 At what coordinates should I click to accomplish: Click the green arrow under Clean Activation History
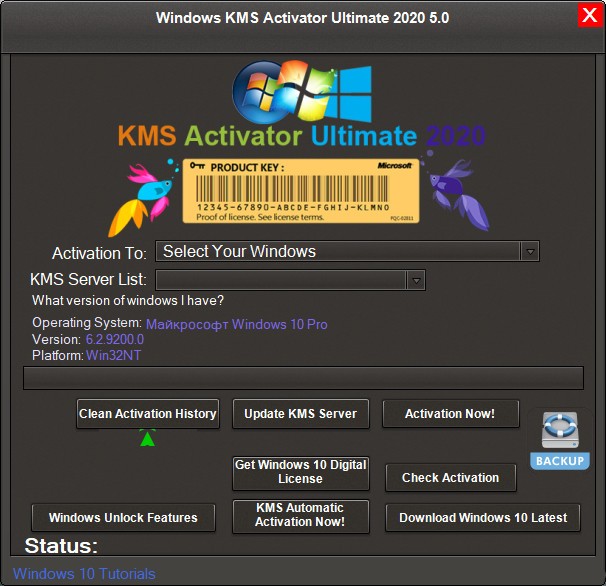click(148, 438)
